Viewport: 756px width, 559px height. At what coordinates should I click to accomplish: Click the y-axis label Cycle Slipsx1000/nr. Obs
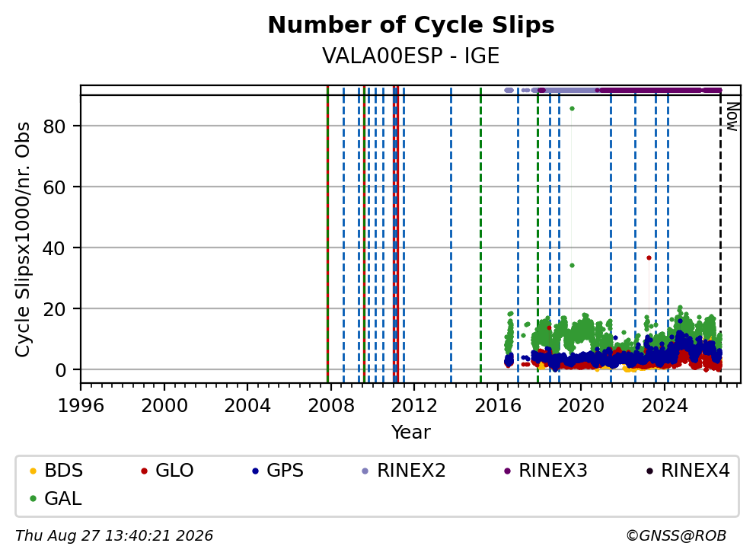tap(22, 239)
